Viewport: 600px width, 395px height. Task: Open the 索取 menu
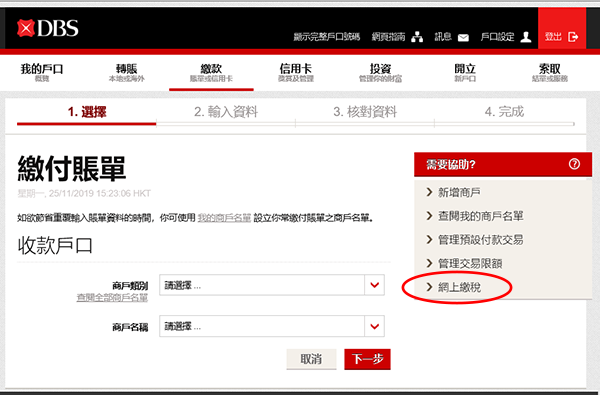tap(549, 72)
